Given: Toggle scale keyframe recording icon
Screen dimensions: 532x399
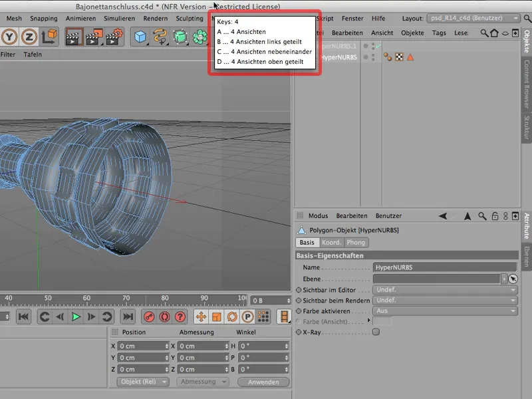Looking at the screenshot, I should tap(217, 317).
